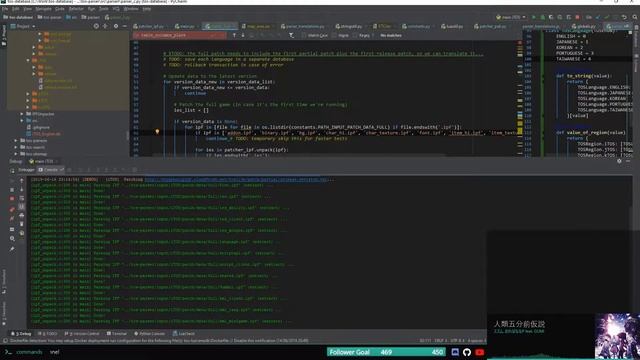Stop the running process in top toolbar
The height and width of the screenshot is (360, 640).
coord(577,17)
